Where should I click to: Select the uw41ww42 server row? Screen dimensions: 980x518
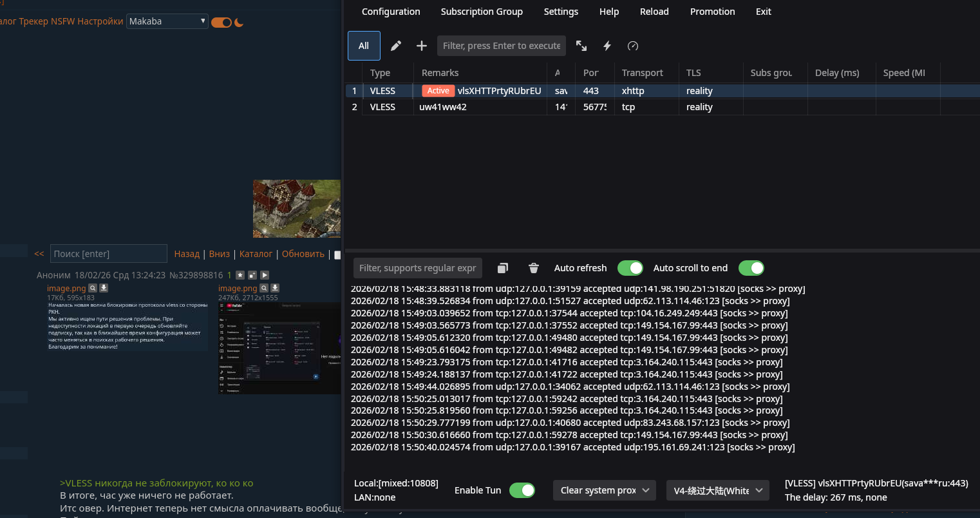[663, 107]
